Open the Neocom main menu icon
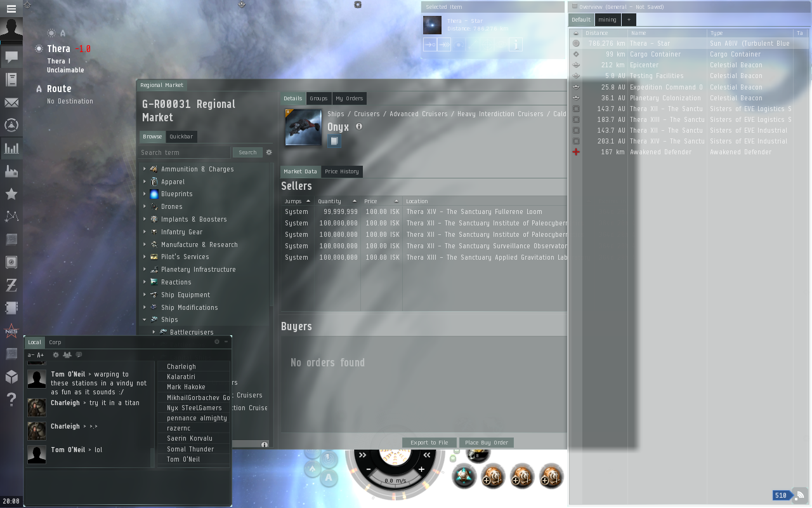This screenshot has height=508, width=812. (11, 9)
